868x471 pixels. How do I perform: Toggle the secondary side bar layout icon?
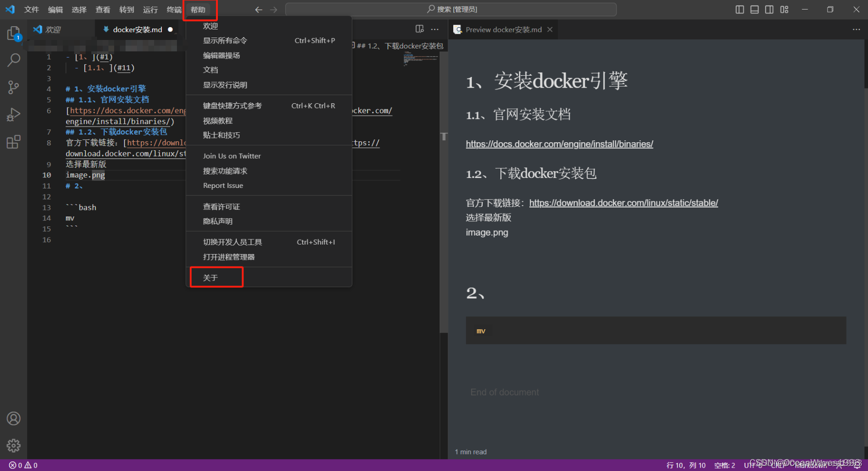tap(769, 10)
